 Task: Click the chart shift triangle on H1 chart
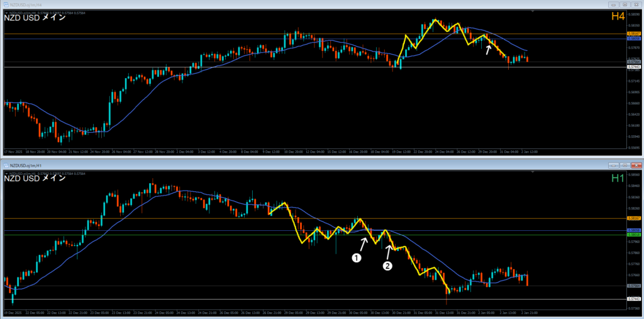(533, 173)
